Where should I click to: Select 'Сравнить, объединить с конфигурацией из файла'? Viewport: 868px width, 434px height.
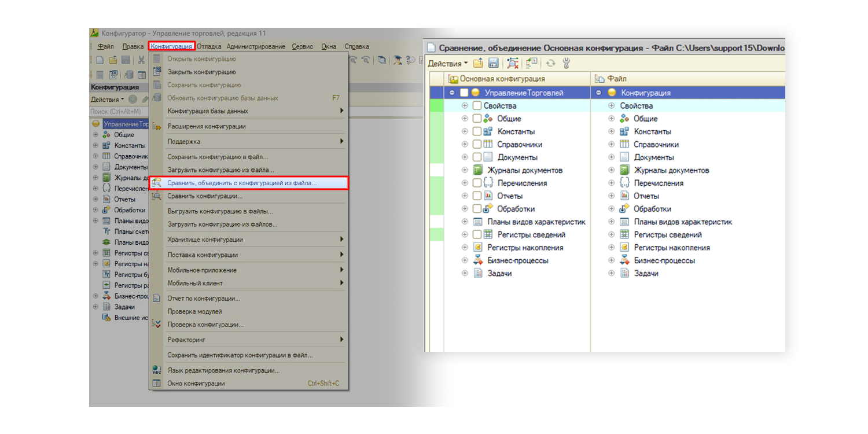tap(242, 183)
